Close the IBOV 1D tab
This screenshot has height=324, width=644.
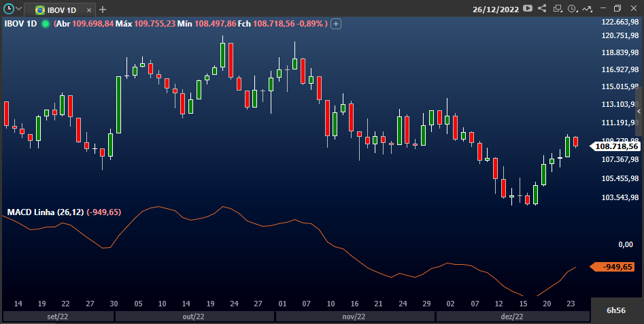pos(89,10)
